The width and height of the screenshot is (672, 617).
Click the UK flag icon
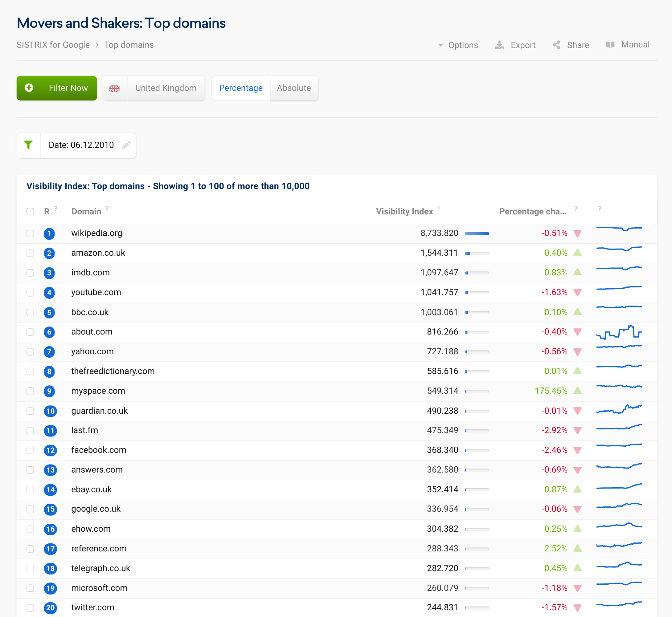(x=115, y=88)
